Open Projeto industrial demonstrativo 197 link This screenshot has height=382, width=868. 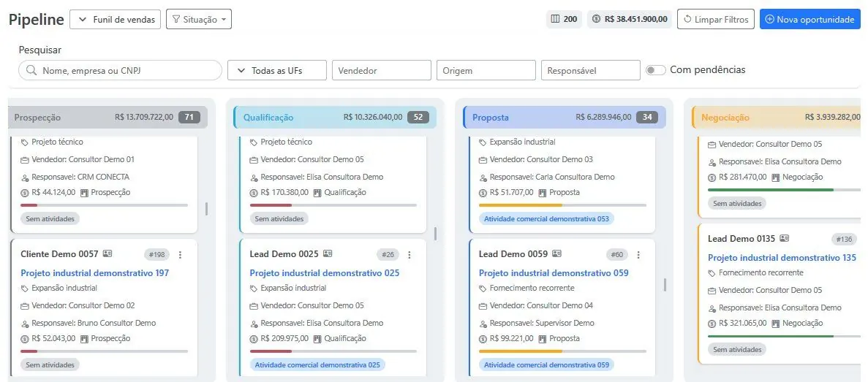point(94,272)
